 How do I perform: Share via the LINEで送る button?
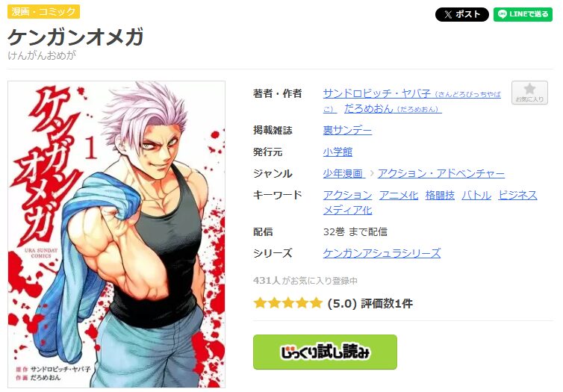pyautogui.click(x=523, y=14)
